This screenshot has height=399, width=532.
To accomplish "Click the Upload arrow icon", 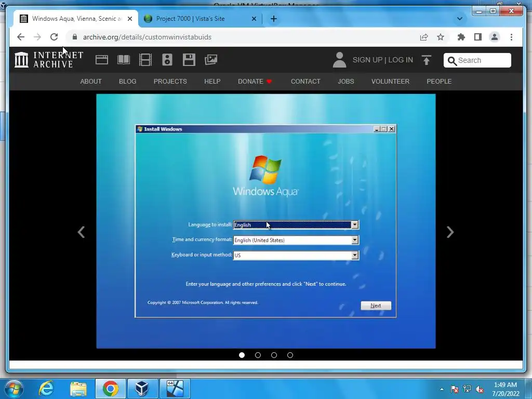I will (427, 60).
